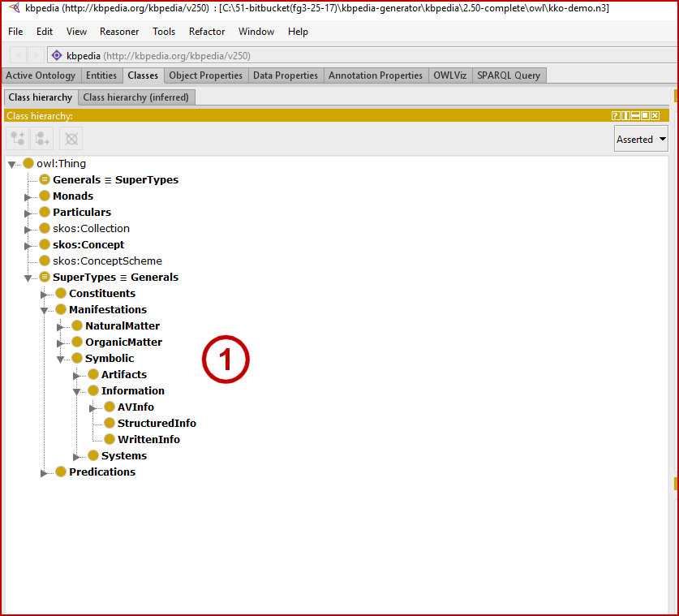Collapse the owl:Thing root node
Image resolution: width=679 pixels, height=616 pixels.
(11, 164)
